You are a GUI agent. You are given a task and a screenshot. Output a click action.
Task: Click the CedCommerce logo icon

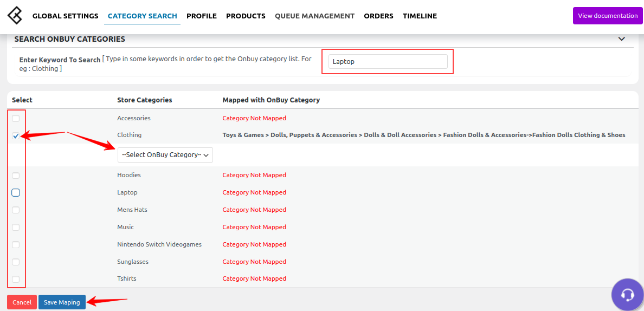15,16
